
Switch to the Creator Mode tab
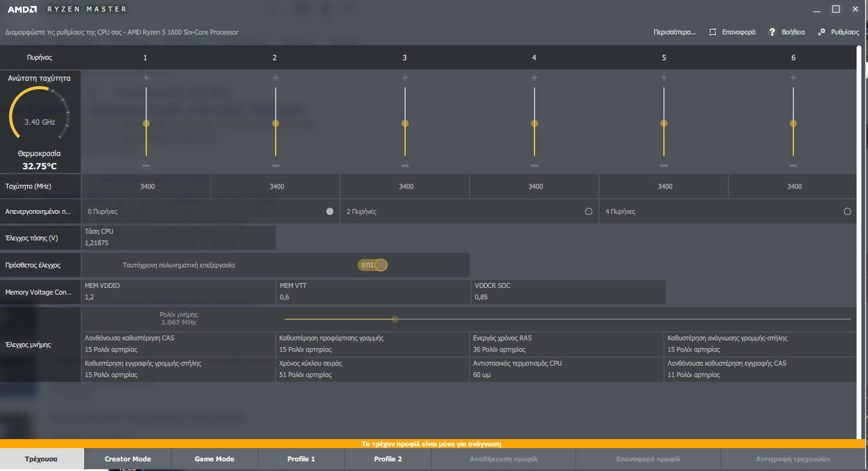click(x=128, y=459)
